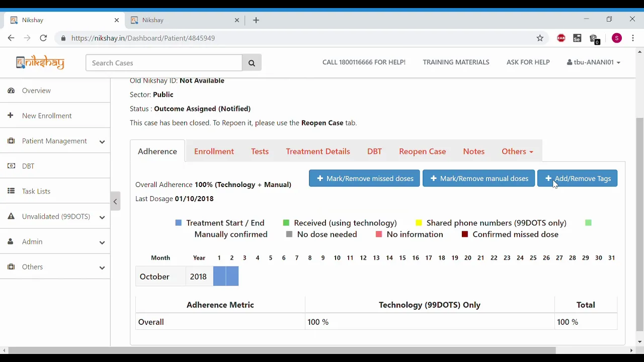Screen dimensions: 644x362
Task: Click the Admin user icon in the sidebar
Action: (x=11, y=241)
